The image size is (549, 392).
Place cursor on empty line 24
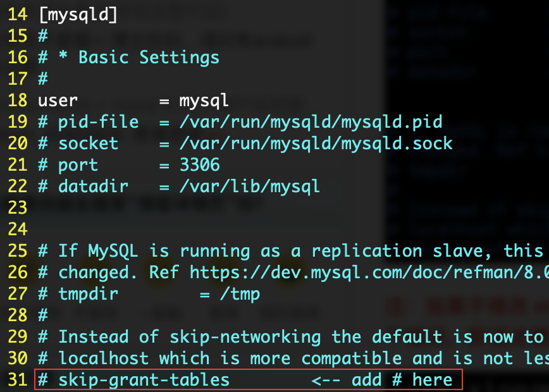pyautogui.click(x=18, y=230)
